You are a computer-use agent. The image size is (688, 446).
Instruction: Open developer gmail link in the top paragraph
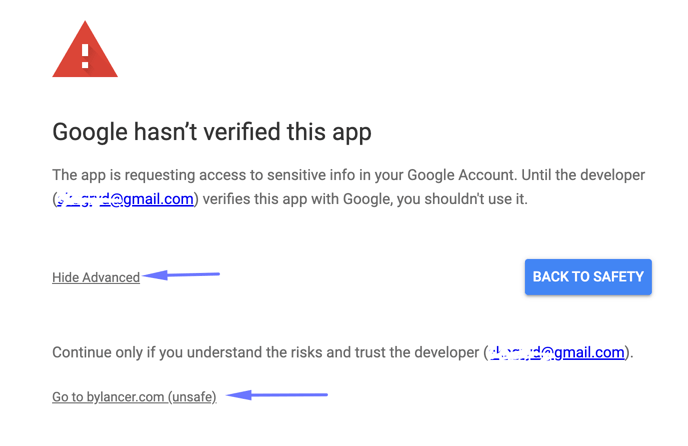(x=125, y=199)
